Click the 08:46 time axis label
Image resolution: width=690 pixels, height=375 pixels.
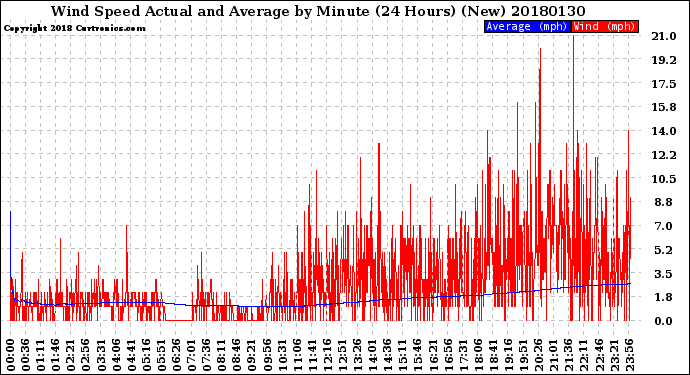(x=236, y=354)
